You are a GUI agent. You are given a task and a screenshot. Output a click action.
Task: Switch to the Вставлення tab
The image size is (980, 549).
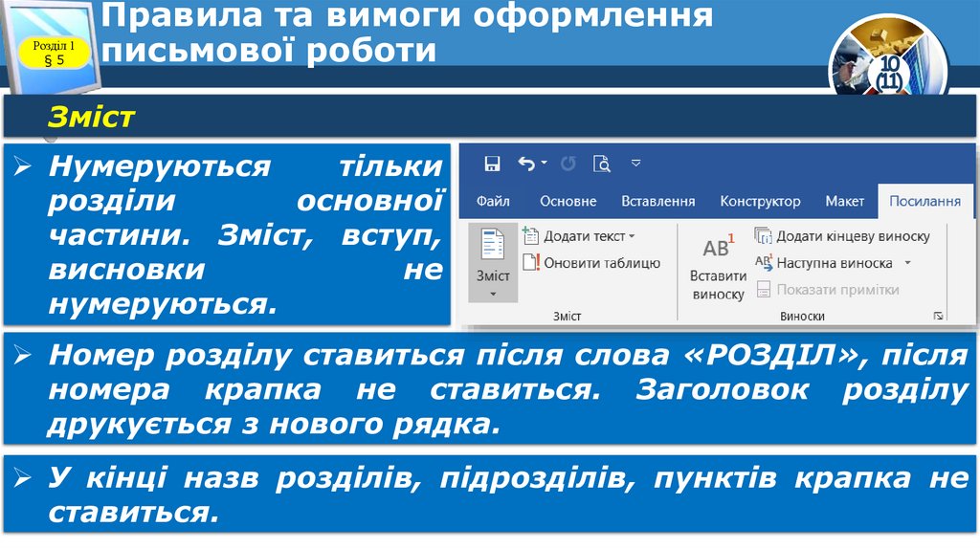point(658,201)
